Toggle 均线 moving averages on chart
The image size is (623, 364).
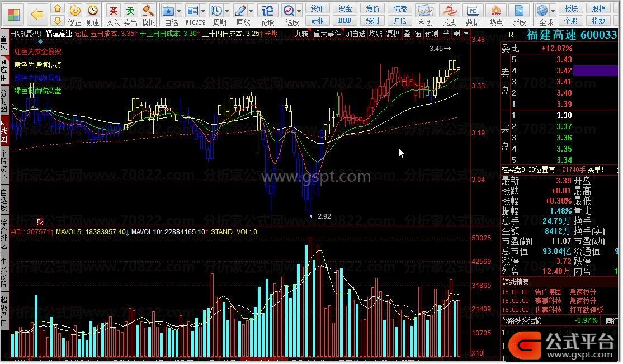click(375, 34)
